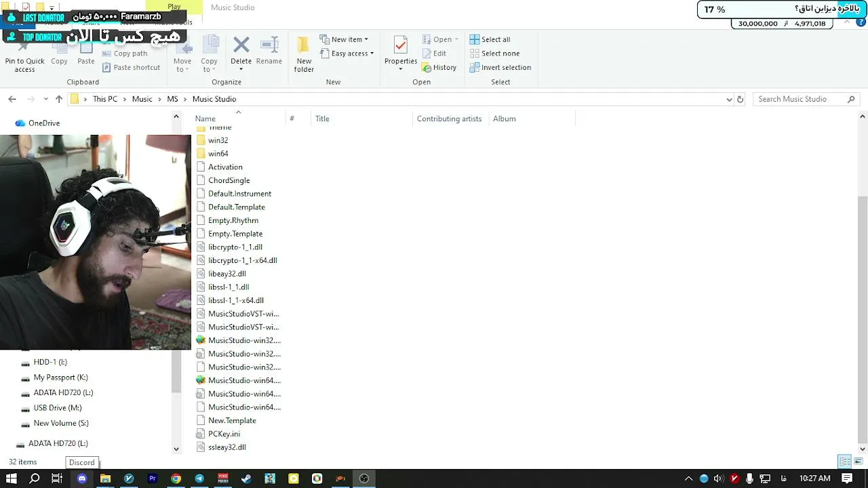This screenshot has width=868, height=488.
Task: Select My Passport (K:) in navigation pane
Action: point(61,378)
